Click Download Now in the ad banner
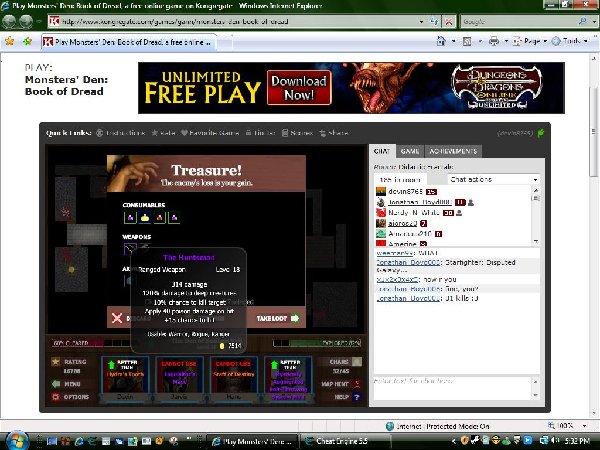 coord(299,88)
